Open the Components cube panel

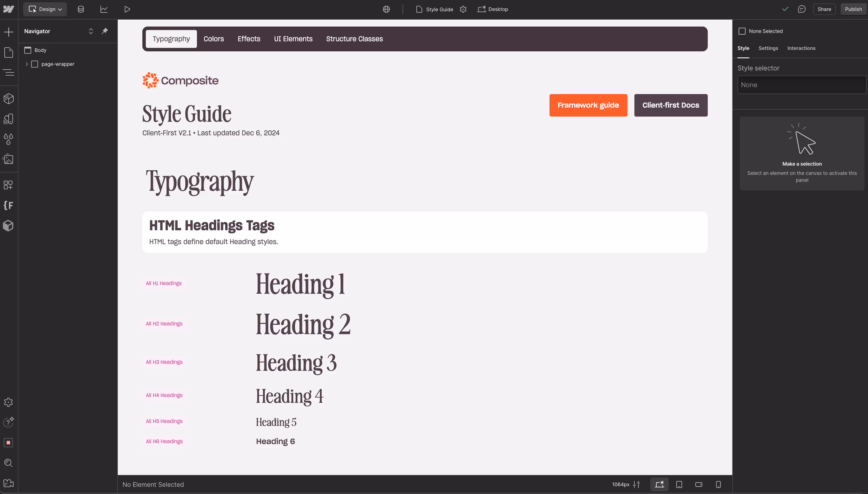(x=8, y=99)
